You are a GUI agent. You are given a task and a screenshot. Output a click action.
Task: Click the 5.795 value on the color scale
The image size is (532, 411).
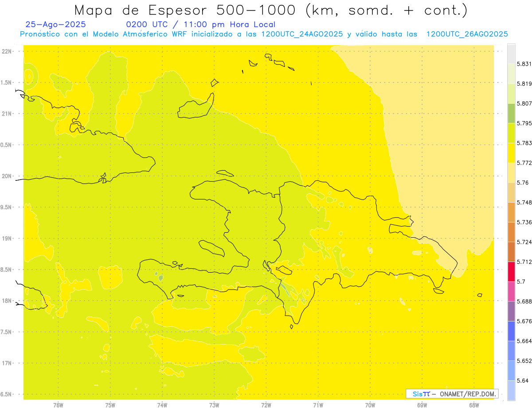(524, 123)
